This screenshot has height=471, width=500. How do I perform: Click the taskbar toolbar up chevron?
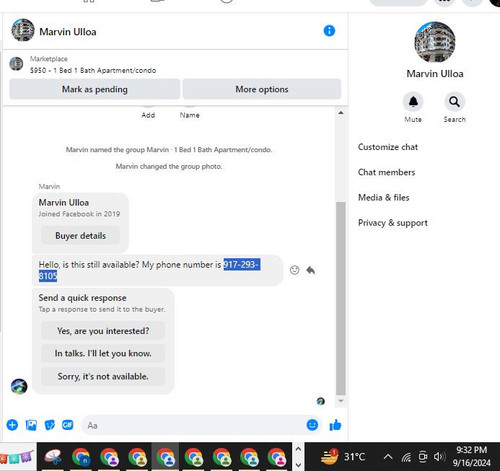coord(298,449)
